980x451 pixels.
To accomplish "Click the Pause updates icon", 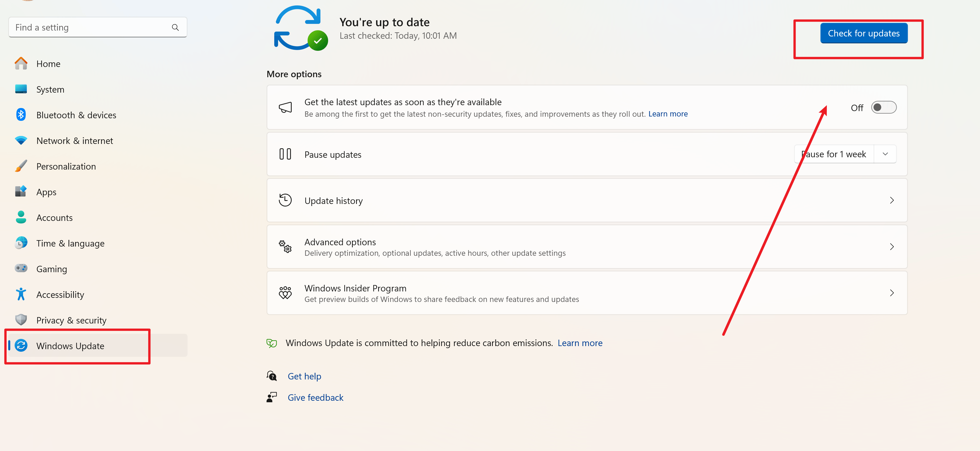I will tap(285, 154).
